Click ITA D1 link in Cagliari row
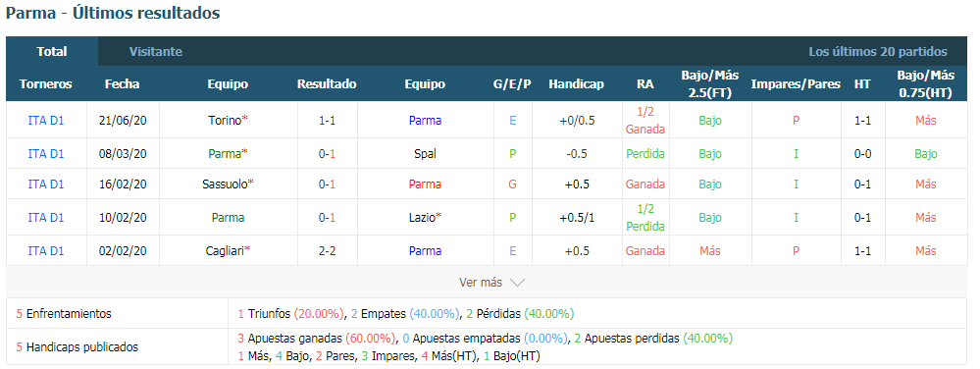 [x=46, y=251]
